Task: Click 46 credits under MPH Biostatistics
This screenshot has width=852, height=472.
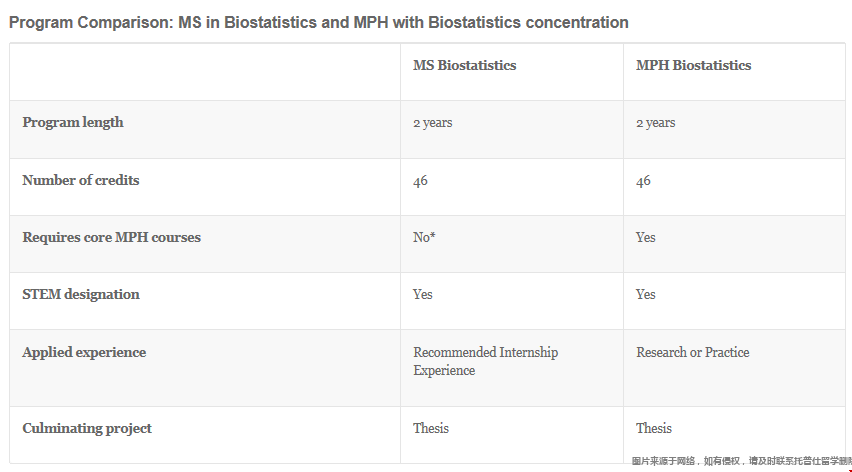Action: click(x=643, y=181)
